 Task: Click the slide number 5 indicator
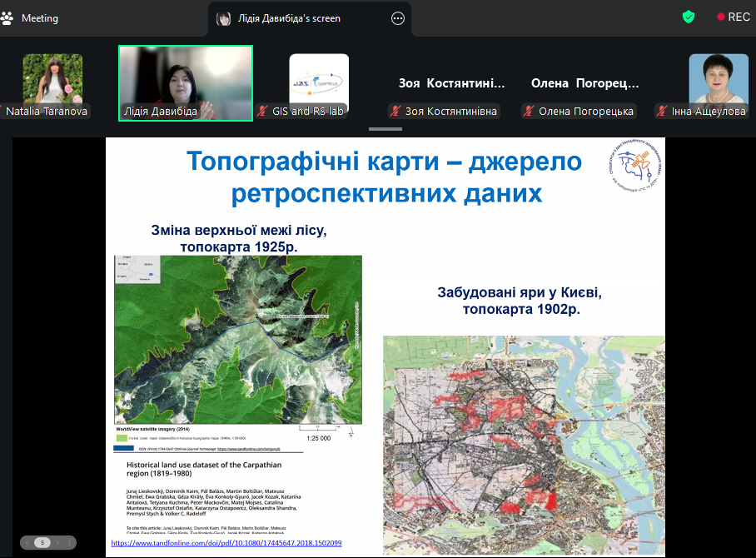point(42,542)
